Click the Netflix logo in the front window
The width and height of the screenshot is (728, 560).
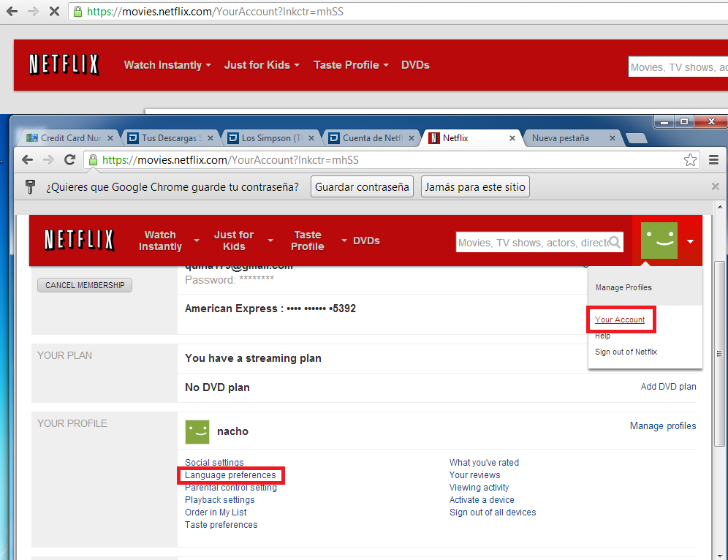point(79,240)
